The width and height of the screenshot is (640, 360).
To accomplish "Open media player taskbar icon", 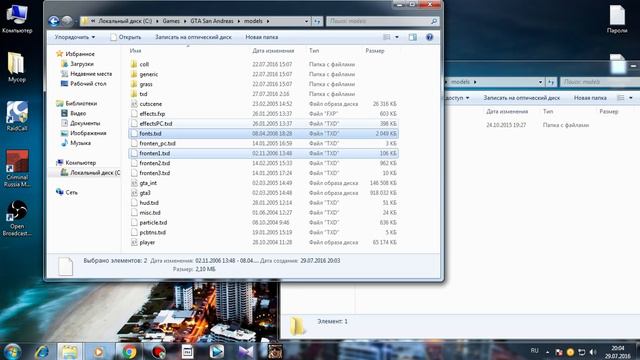I will tap(98, 351).
